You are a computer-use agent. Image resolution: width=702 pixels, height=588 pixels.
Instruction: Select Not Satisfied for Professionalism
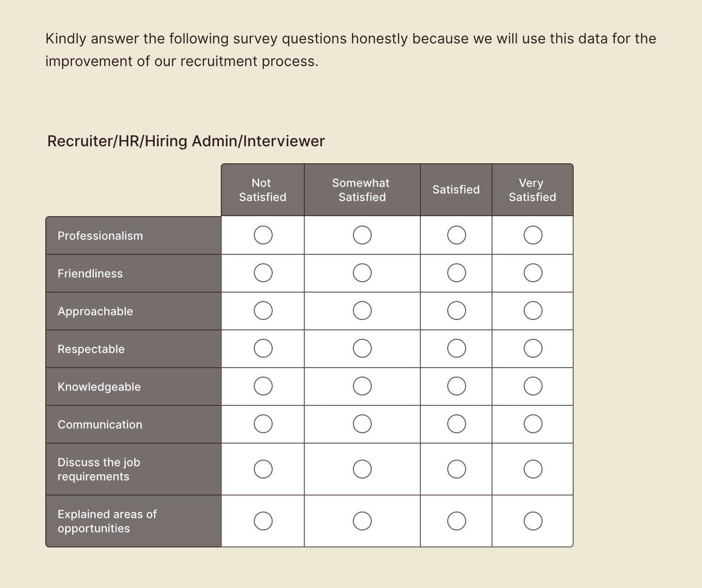pyautogui.click(x=263, y=235)
